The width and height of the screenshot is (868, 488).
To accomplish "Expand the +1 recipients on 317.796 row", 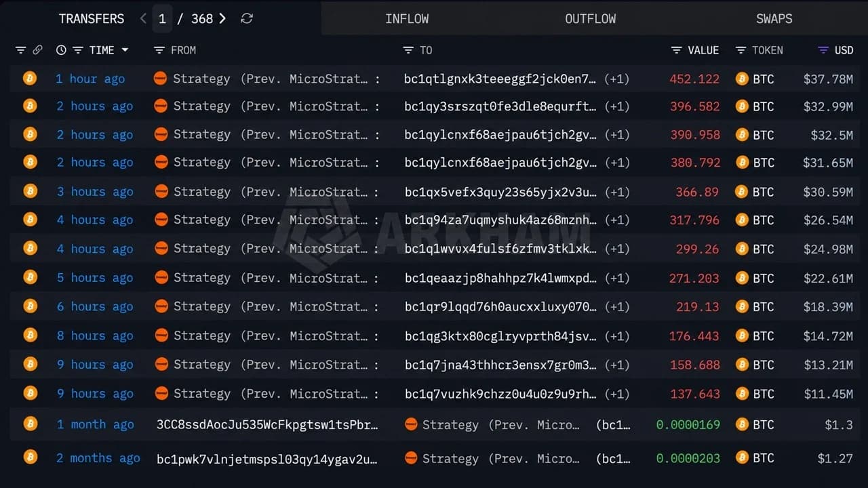I will (x=617, y=220).
